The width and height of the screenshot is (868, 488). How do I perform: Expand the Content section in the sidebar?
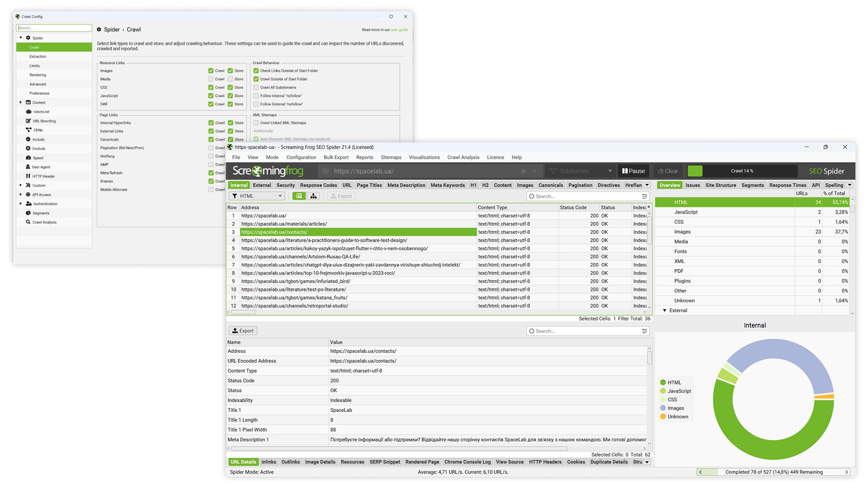pos(21,102)
